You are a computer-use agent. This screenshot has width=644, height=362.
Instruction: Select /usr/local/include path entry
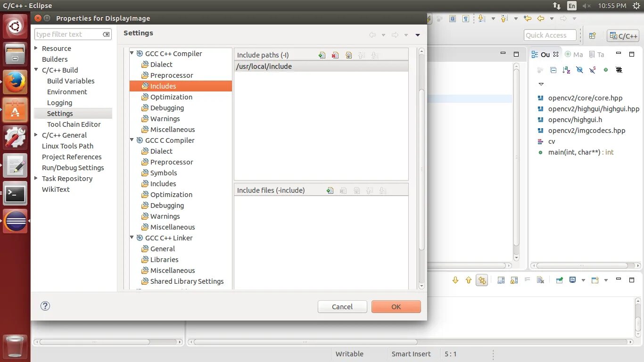(321, 66)
